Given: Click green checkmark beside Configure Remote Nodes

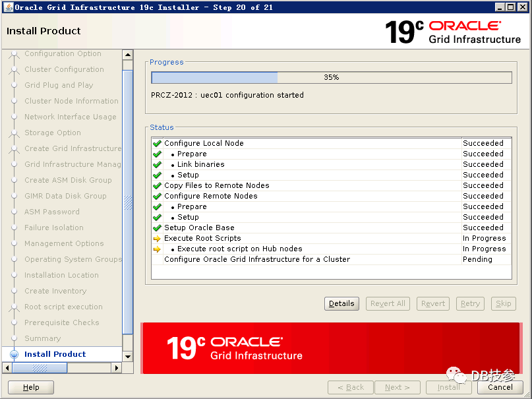Looking at the screenshot, I should coord(157,197).
